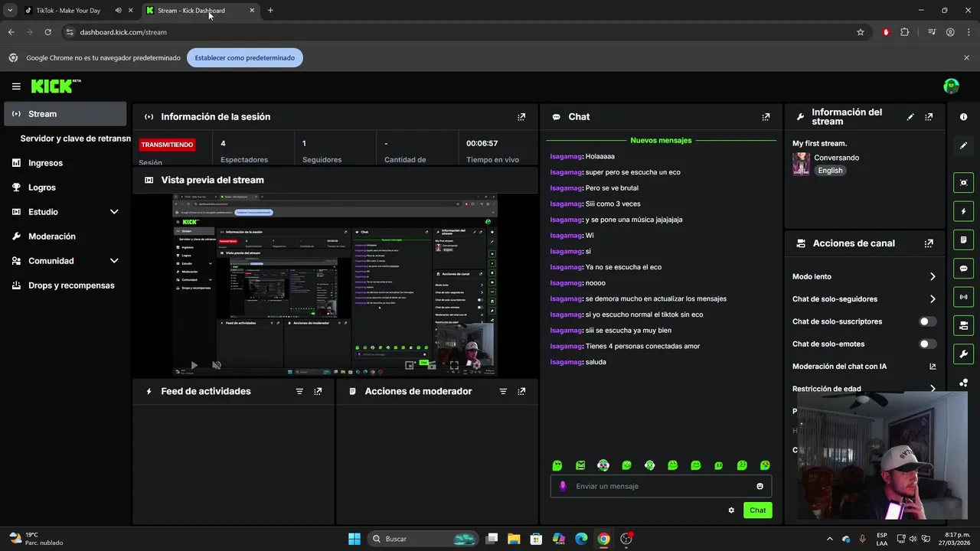Open the hamburger sidebar menu
Screen dimensions: 980x551
coord(16,86)
